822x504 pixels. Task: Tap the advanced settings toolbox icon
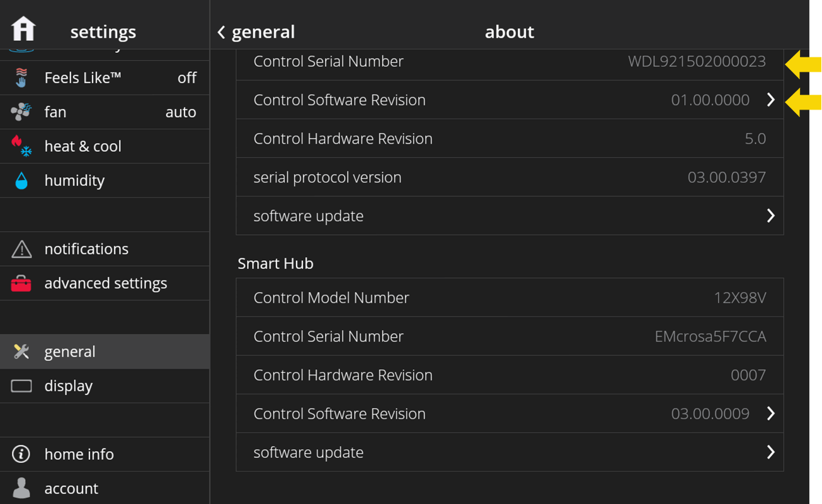[x=21, y=283]
